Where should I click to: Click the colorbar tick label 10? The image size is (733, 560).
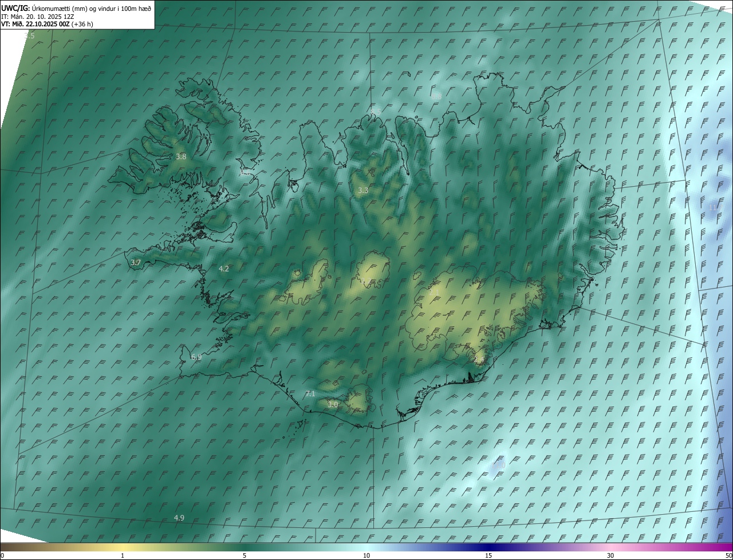pyautogui.click(x=366, y=555)
